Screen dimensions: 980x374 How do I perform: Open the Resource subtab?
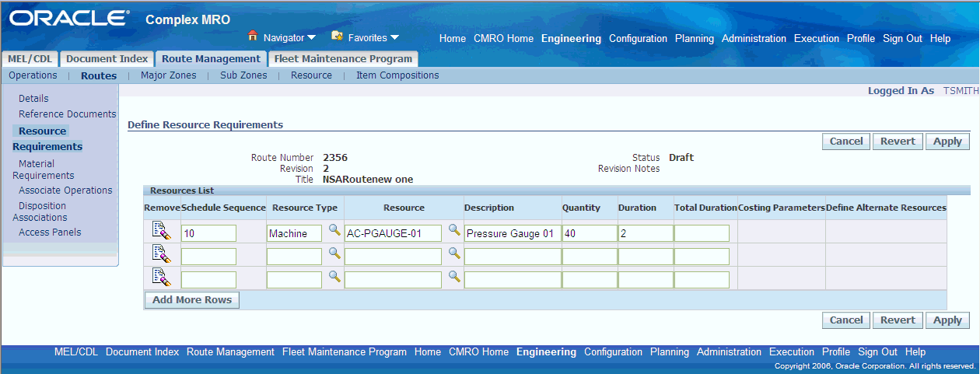pyautogui.click(x=311, y=75)
